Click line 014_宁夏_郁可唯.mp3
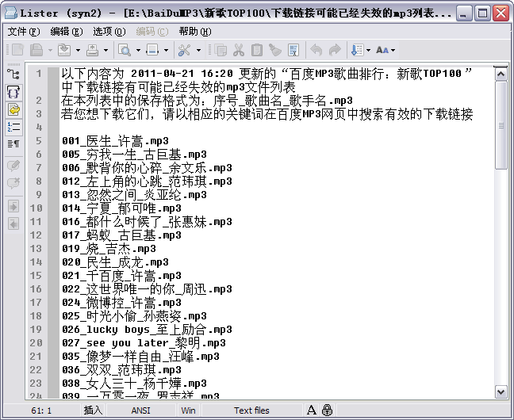 click(121, 208)
